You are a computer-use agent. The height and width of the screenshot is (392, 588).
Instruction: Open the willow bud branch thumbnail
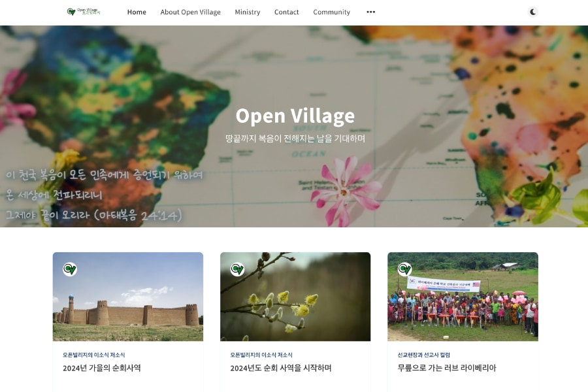(295, 297)
